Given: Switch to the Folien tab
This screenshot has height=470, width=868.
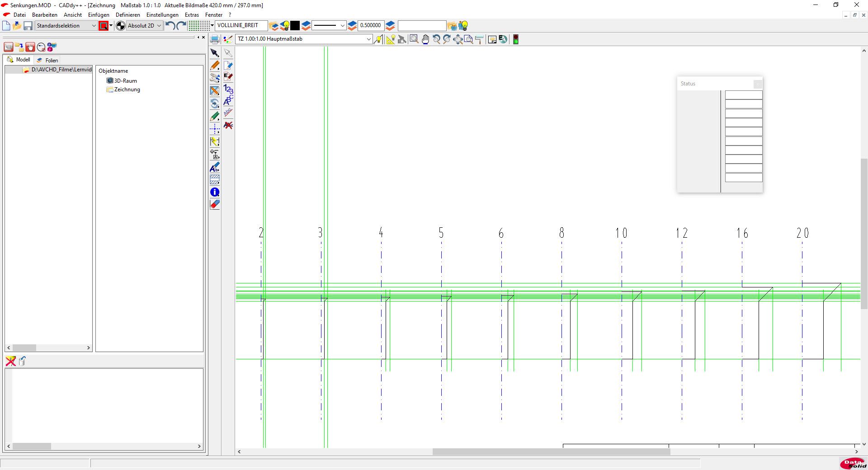Looking at the screenshot, I should point(48,60).
